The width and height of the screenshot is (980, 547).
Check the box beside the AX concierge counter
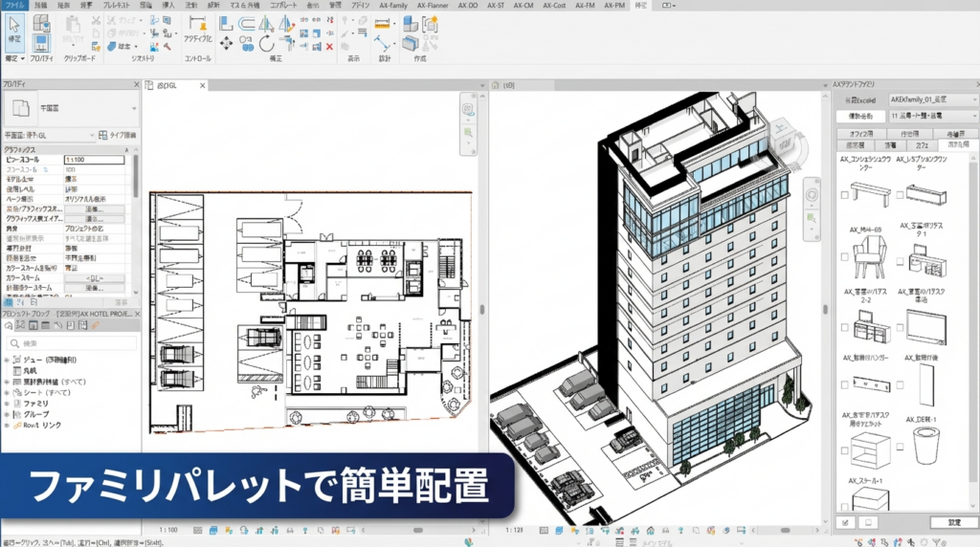click(x=843, y=195)
